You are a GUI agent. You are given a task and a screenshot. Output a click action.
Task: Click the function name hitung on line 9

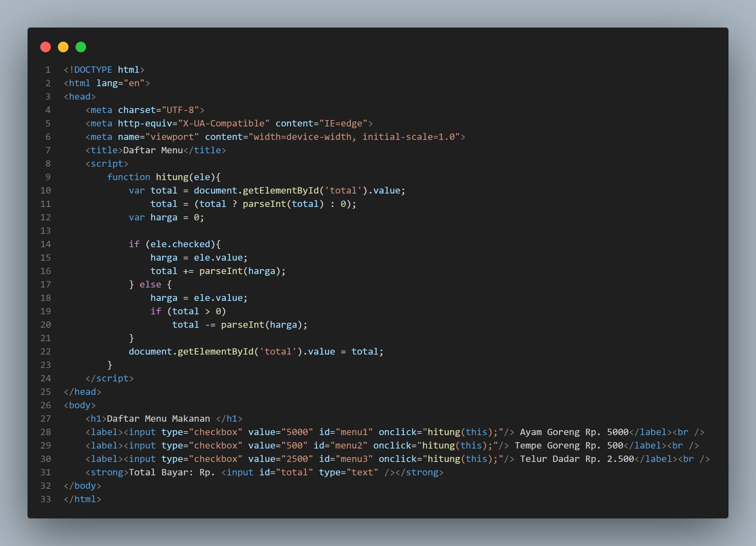[x=173, y=177]
